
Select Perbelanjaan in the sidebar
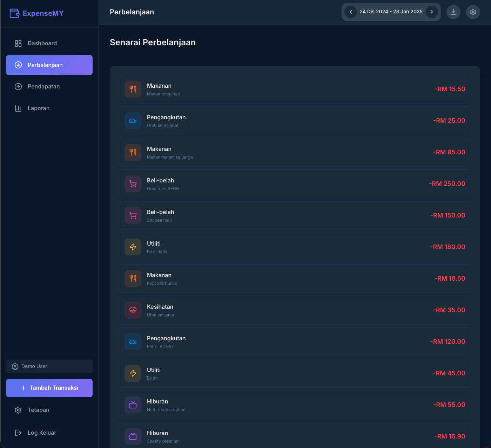click(x=49, y=65)
